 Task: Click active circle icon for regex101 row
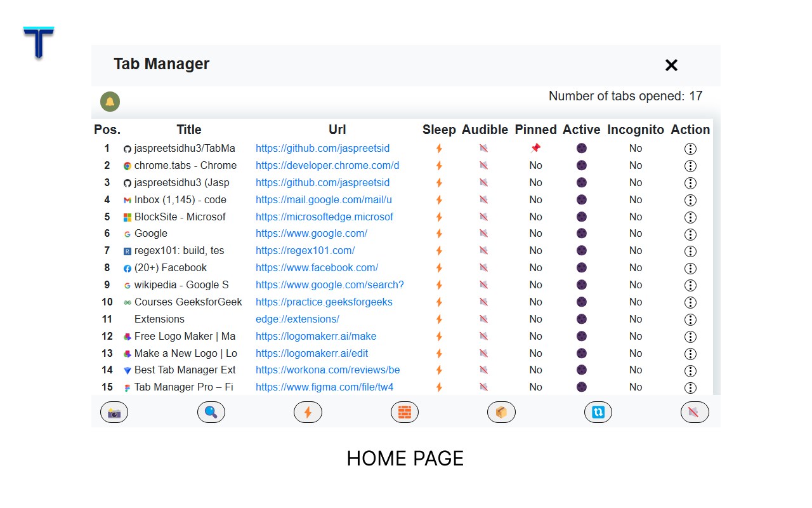click(x=581, y=251)
